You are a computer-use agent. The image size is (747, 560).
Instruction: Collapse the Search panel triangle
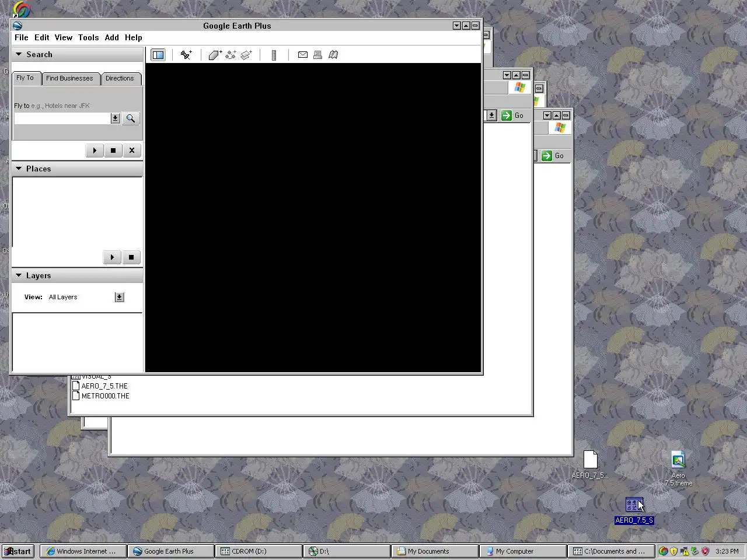point(19,54)
